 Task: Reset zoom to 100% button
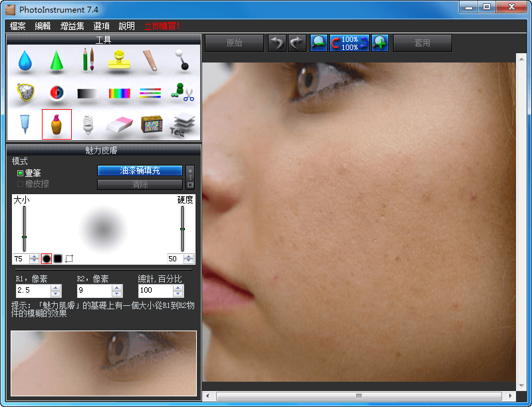(x=350, y=43)
